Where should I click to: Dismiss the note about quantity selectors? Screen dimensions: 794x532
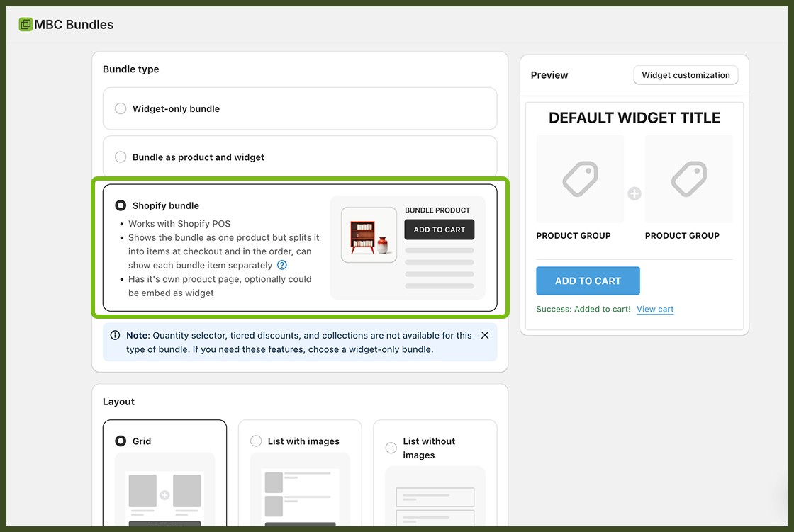pyautogui.click(x=485, y=334)
